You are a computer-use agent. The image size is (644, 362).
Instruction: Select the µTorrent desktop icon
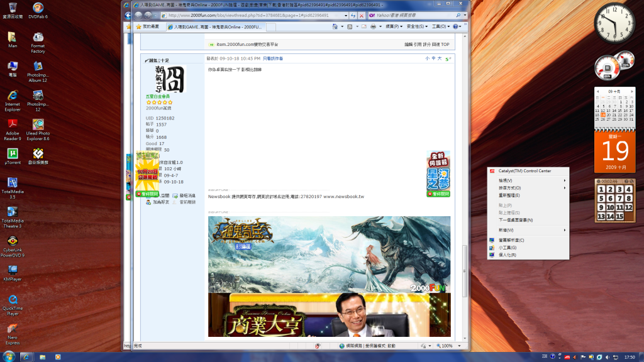[x=13, y=156]
